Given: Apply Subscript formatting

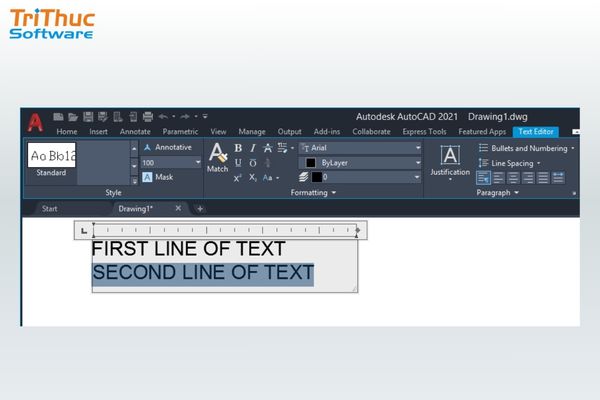Looking at the screenshot, I should [x=253, y=178].
